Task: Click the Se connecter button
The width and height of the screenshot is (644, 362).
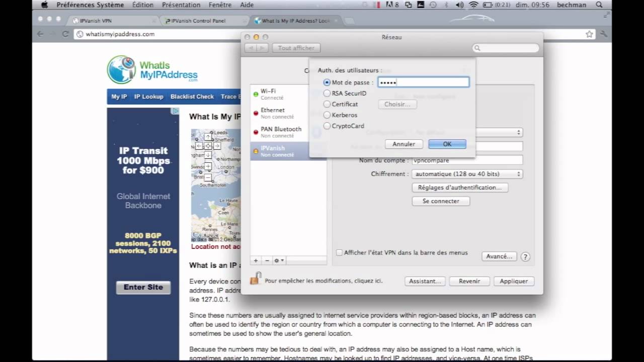Action: coord(441,201)
